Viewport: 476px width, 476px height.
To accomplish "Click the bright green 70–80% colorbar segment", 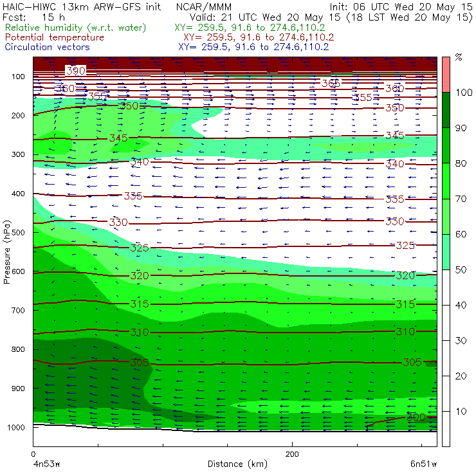I will (x=446, y=181).
